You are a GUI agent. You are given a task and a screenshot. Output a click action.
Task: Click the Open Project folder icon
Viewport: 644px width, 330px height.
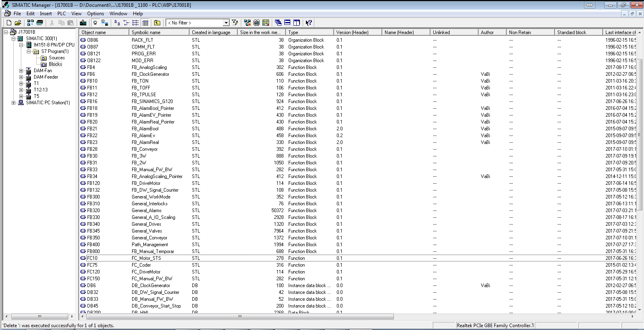click(18, 23)
